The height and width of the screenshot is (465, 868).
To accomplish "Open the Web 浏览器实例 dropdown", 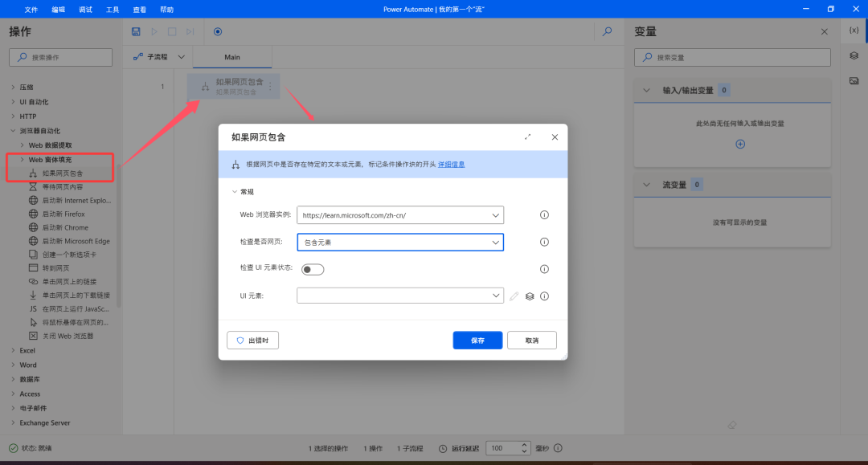I will [399, 215].
